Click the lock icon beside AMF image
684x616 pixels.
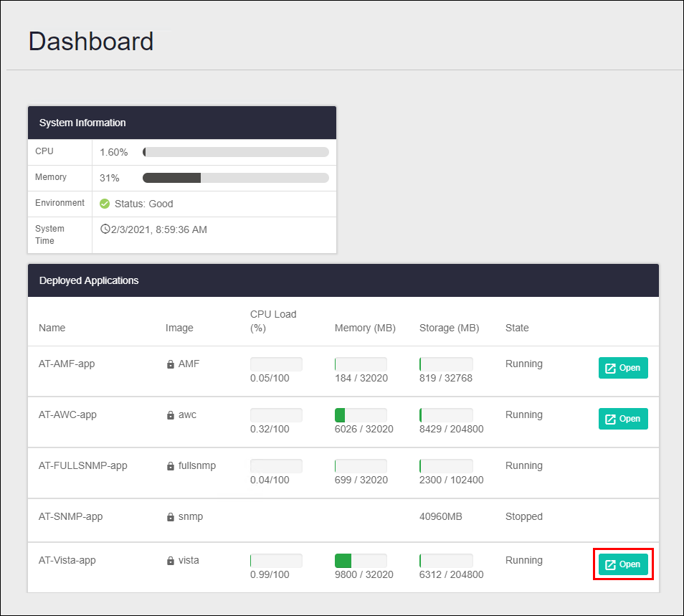[171, 364]
